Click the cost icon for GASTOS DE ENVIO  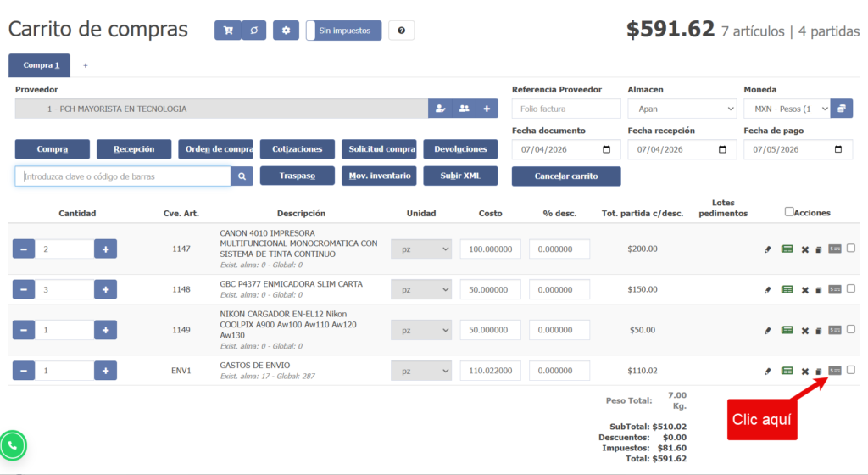(835, 370)
